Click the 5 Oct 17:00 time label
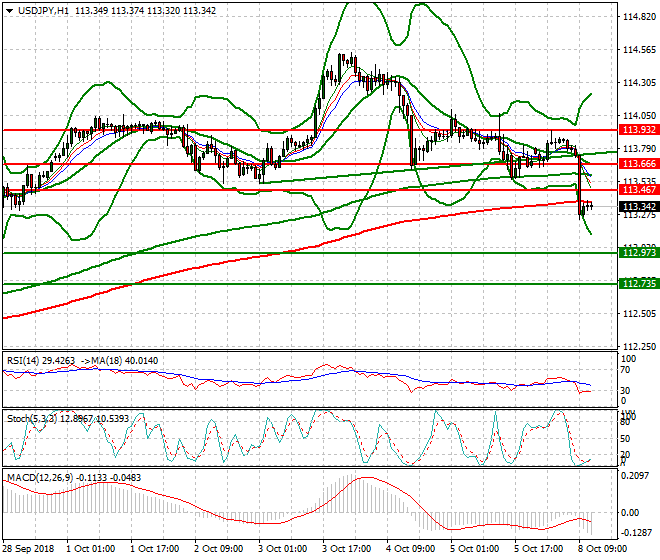 click(538, 549)
